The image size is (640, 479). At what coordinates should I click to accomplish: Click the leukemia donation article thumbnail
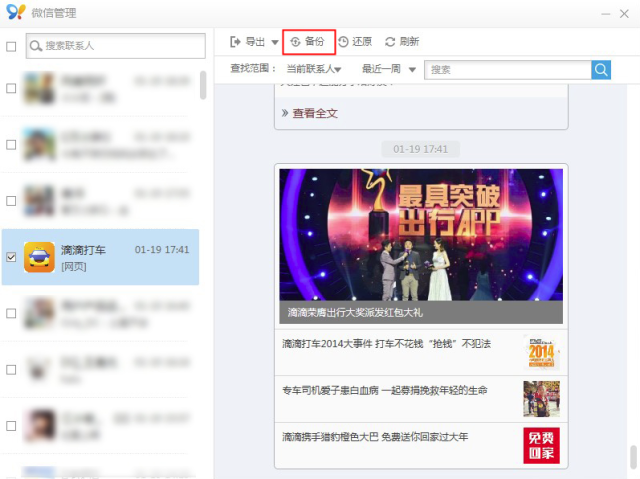point(542,399)
